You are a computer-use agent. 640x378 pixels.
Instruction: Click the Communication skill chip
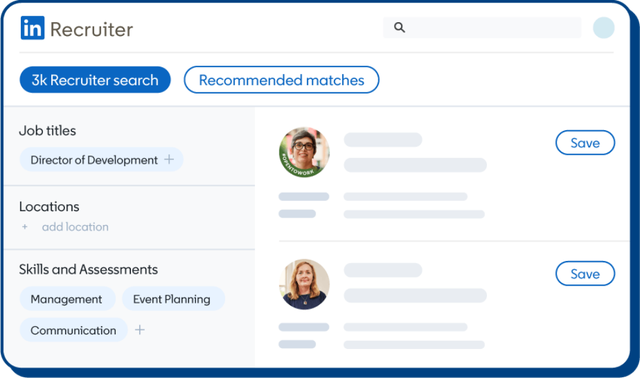click(x=73, y=330)
